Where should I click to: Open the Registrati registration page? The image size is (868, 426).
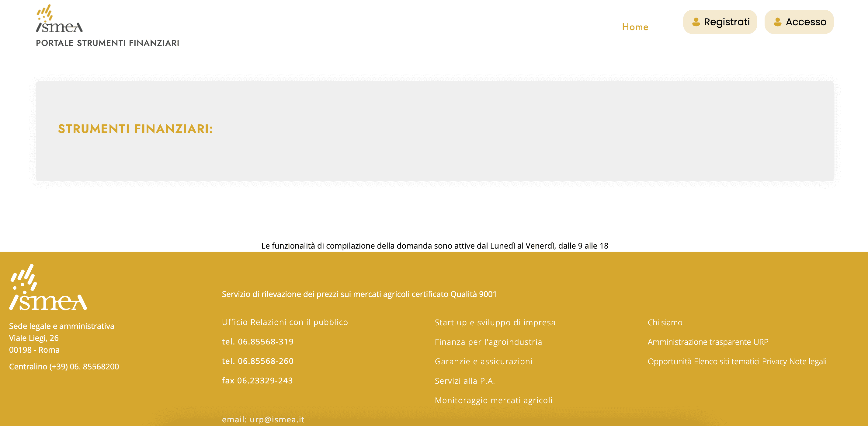720,22
